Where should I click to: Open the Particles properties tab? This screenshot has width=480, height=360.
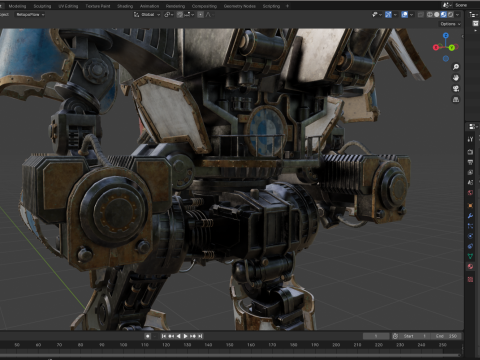(470, 226)
